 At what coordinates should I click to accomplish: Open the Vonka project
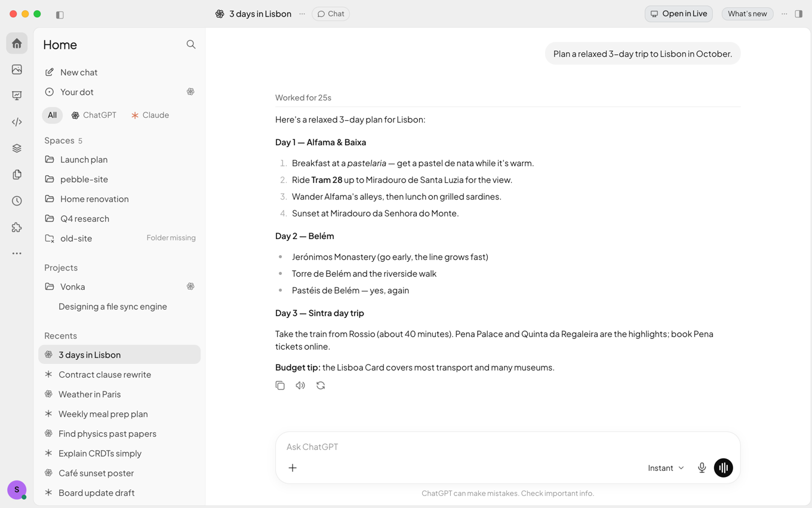(119, 287)
